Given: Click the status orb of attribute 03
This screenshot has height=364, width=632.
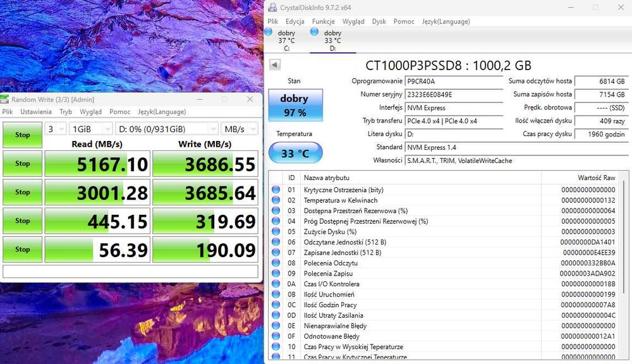Looking at the screenshot, I should point(276,210).
